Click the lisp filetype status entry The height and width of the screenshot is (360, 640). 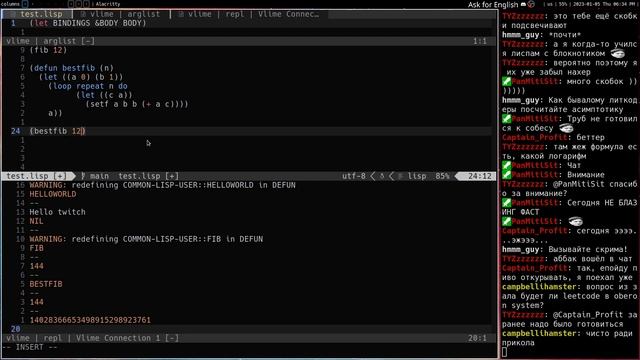coord(417,176)
